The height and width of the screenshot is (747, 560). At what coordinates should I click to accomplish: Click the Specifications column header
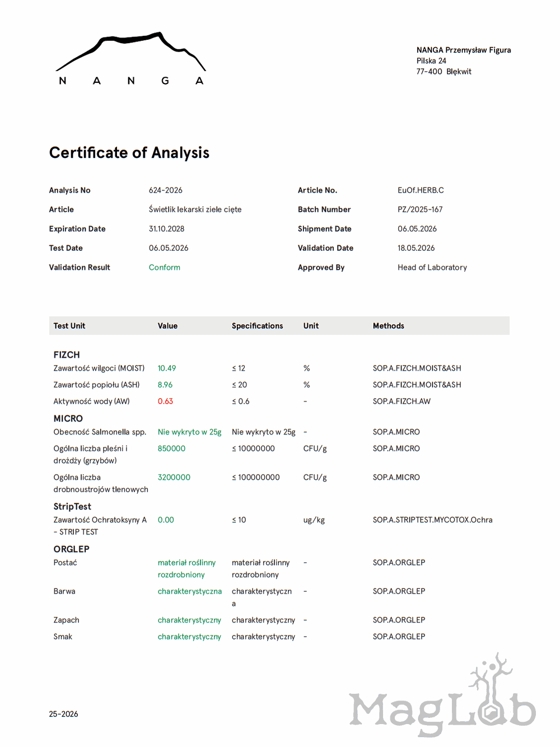(x=258, y=326)
